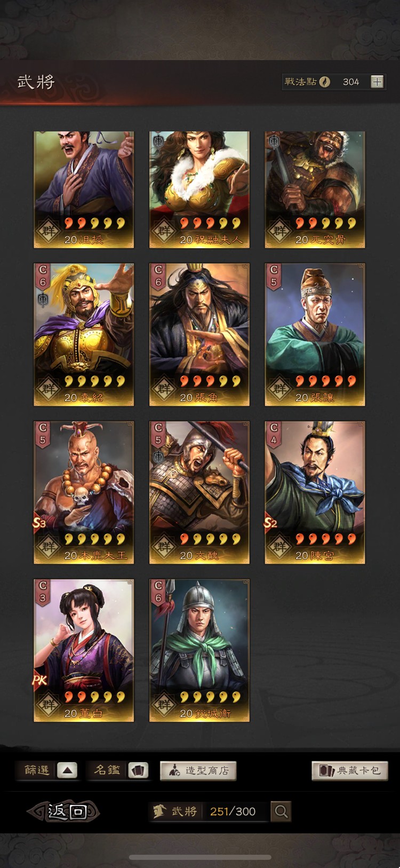Viewport: 400px width, 868px height.
Task: Tap the 戰法點 feather icon
Action: coord(325,82)
